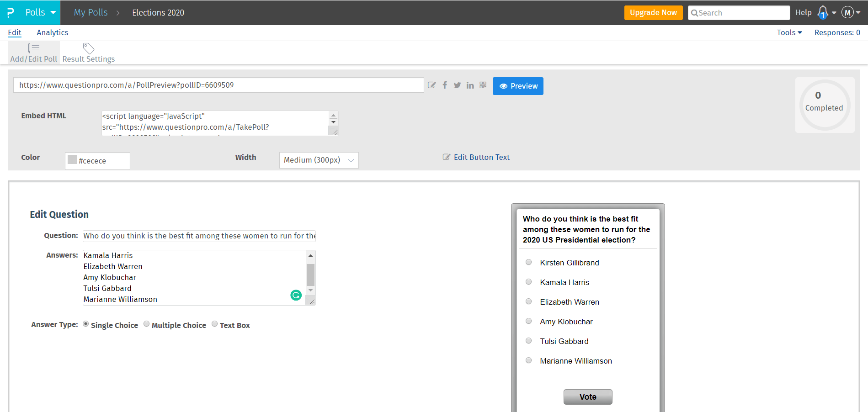Select Kamala Harris radio in preview
868x412 pixels.
tap(529, 282)
